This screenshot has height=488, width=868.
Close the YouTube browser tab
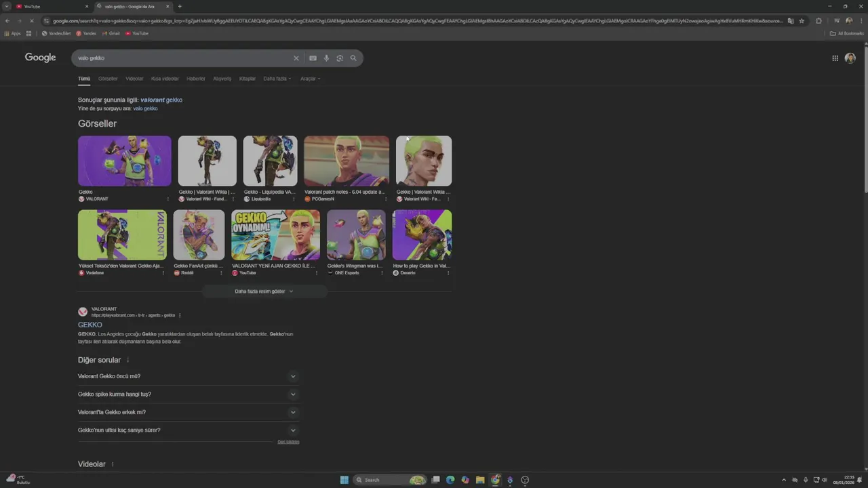(x=87, y=7)
